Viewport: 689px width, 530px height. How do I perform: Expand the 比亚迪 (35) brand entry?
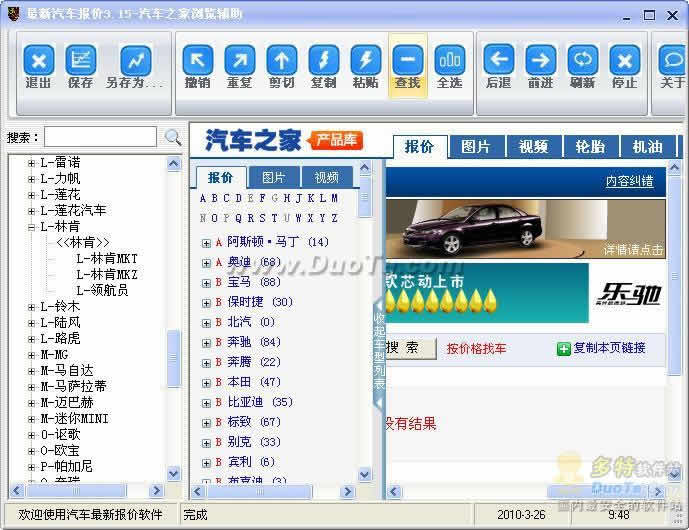click(x=206, y=403)
